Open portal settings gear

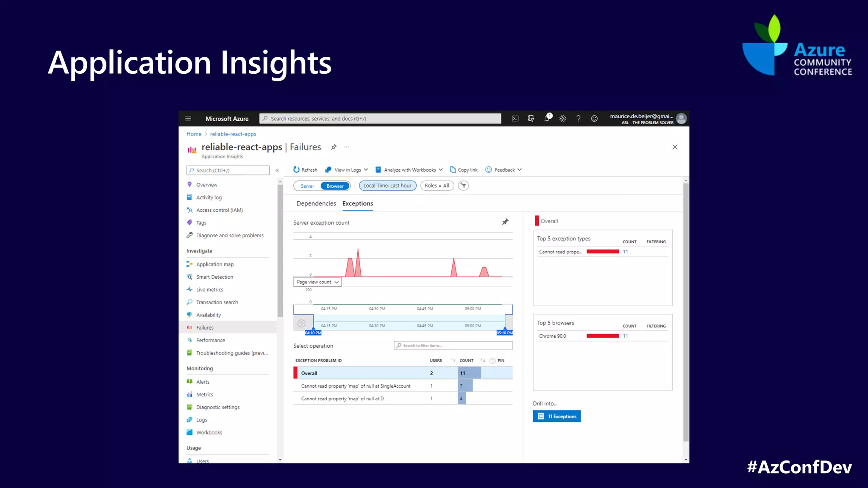click(x=562, y=119)
